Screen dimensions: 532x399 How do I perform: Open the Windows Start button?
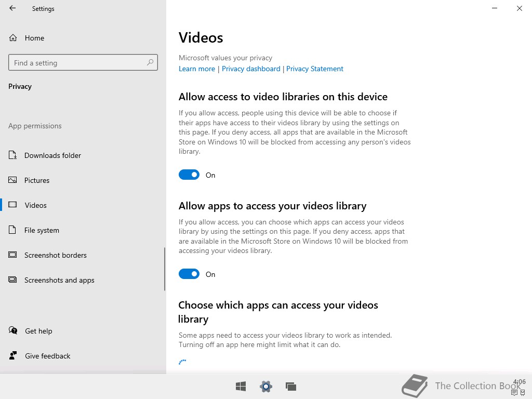tap(241, 386)
